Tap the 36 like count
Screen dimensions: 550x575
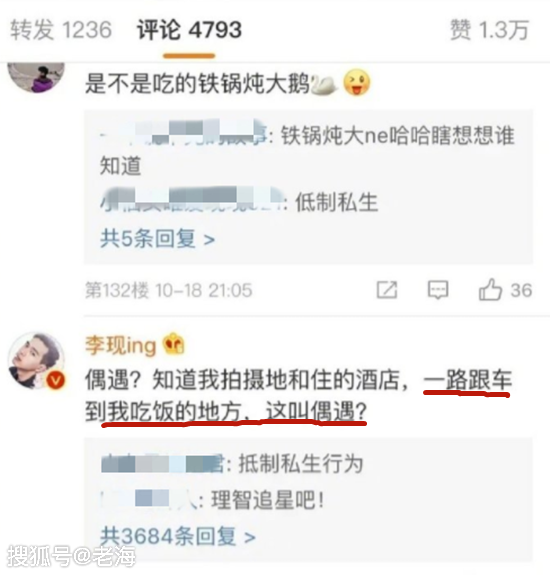[521, 290]
